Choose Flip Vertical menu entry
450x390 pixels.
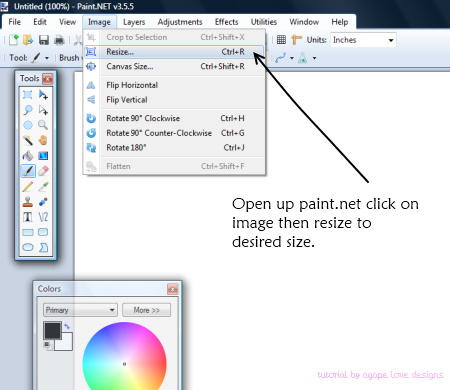174,100
